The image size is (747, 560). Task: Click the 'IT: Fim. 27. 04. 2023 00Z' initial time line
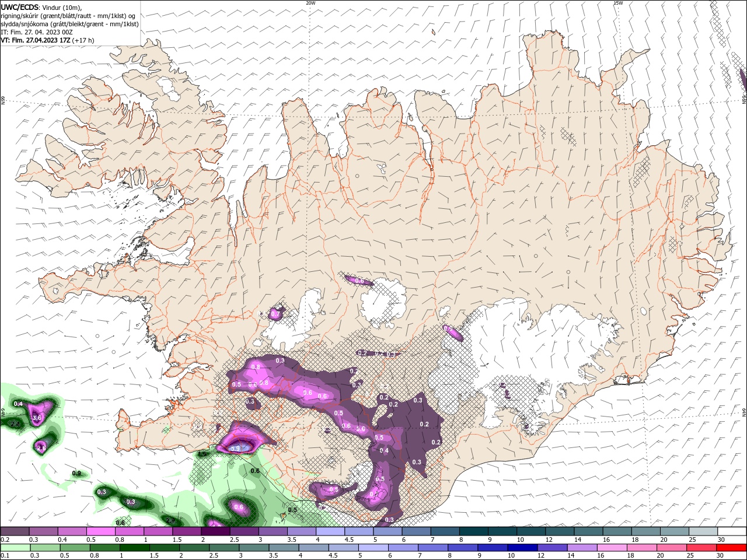(37, 32)
